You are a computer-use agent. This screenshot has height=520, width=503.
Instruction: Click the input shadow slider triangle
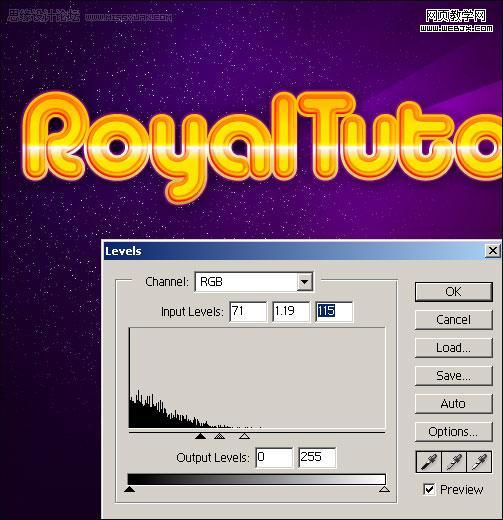point(200,436)
